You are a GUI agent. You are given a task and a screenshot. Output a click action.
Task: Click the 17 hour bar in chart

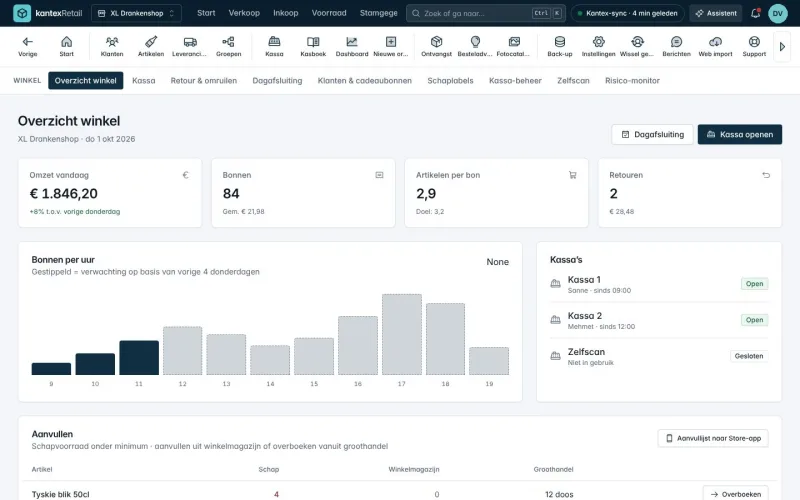[402, 334]
